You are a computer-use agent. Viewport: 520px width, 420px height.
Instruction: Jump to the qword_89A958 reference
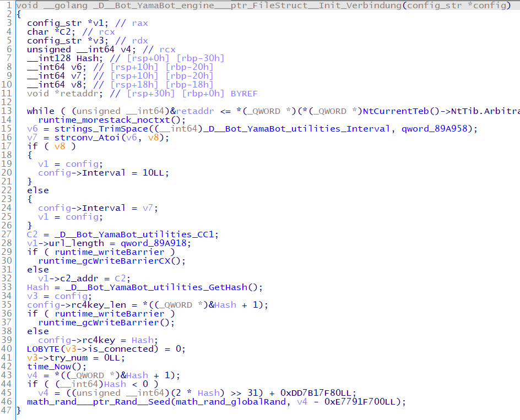(434, 129)
